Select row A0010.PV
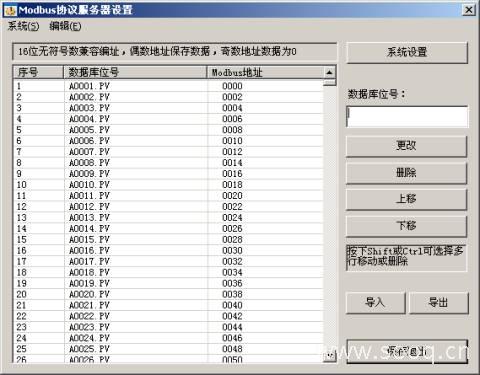The height and width of the screenshot is (375, 480). point(168,185)
